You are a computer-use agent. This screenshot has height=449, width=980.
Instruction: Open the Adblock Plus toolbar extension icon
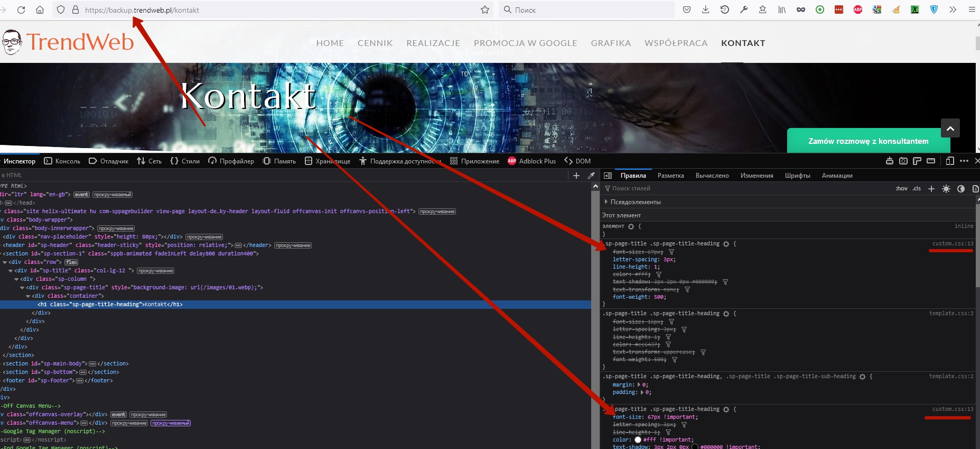click(x=858, y=10)
